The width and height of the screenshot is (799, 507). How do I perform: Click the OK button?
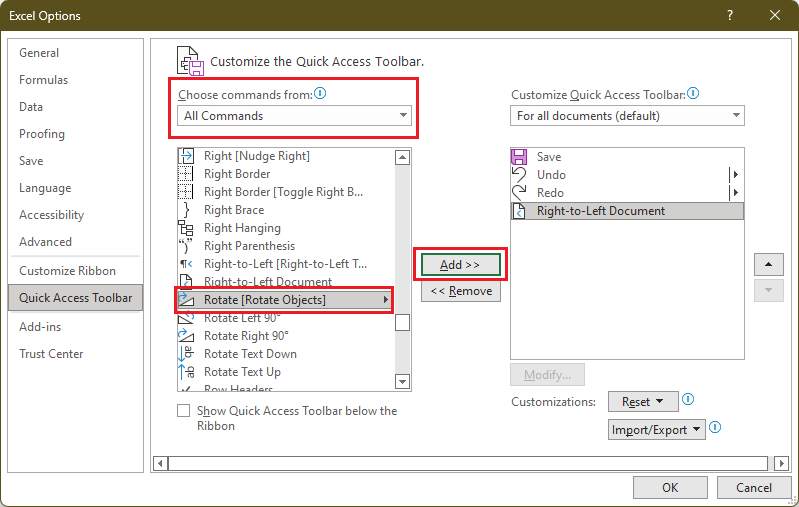(x=670, y=488)
